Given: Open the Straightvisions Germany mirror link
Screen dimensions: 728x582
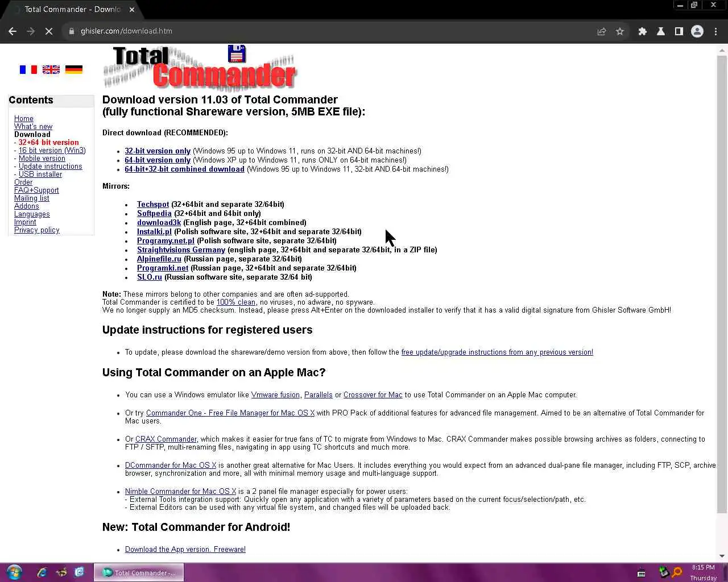Looking at the screenshot, I should point(181,250).
